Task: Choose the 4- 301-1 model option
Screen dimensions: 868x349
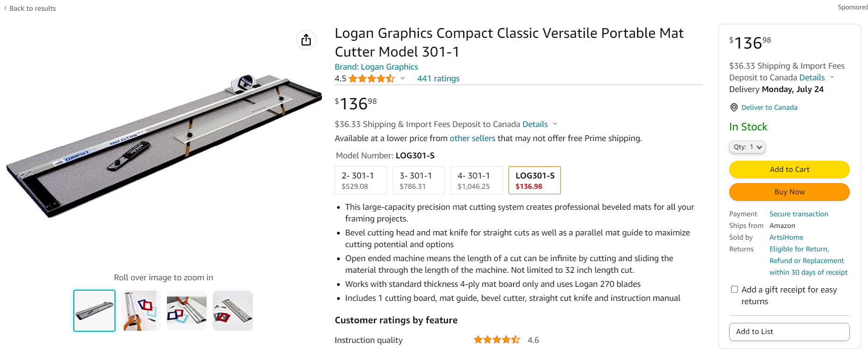Action: tap(477, 180)
